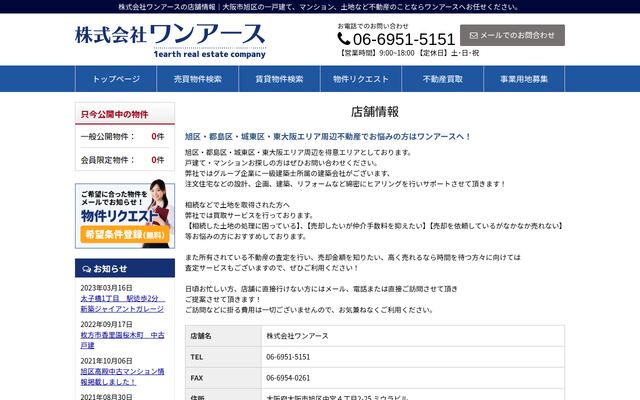This screenshot has width=640, height=400.
Task: Open 賃貸物件検索 menu item
Action: tap(279, 79)
